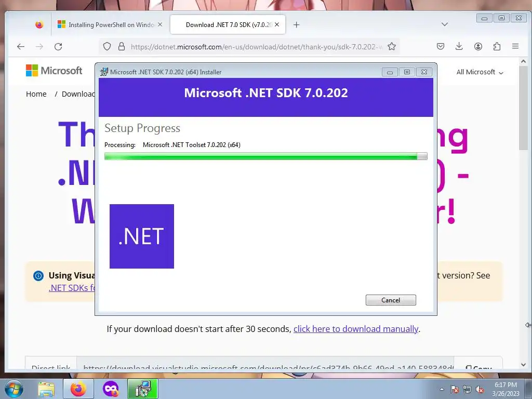Expand the All Microsoft dropdown
532x399 pixels.
480,72
